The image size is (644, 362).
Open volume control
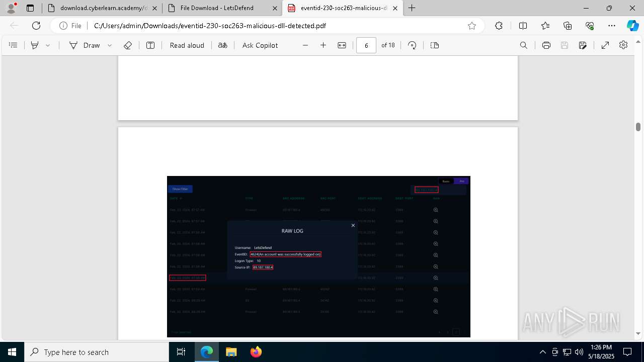point(579,352)
